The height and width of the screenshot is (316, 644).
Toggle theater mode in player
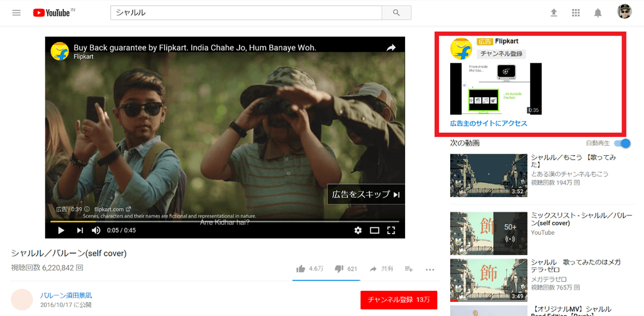click(374, 230)
